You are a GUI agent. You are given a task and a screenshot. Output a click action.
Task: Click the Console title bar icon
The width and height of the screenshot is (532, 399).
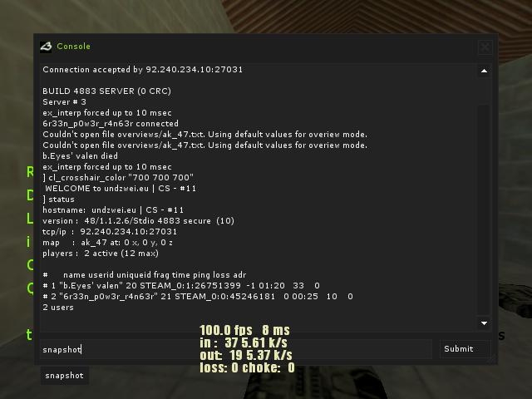[47, 47]
